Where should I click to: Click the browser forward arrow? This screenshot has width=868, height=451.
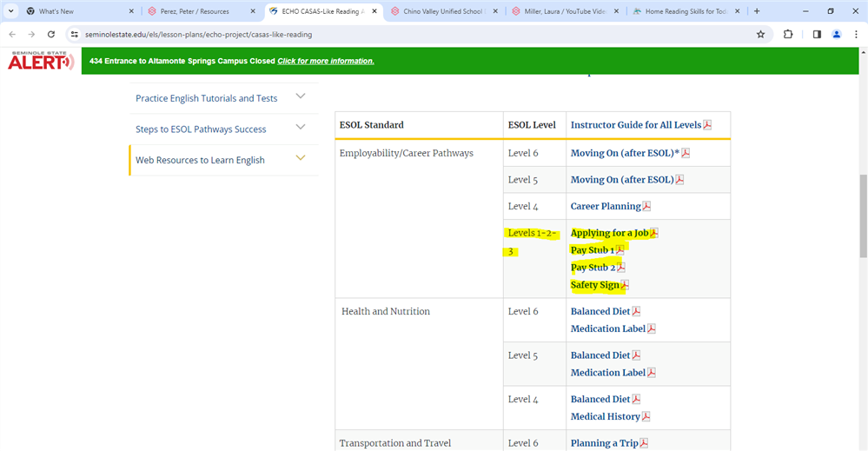click(31, 34)
